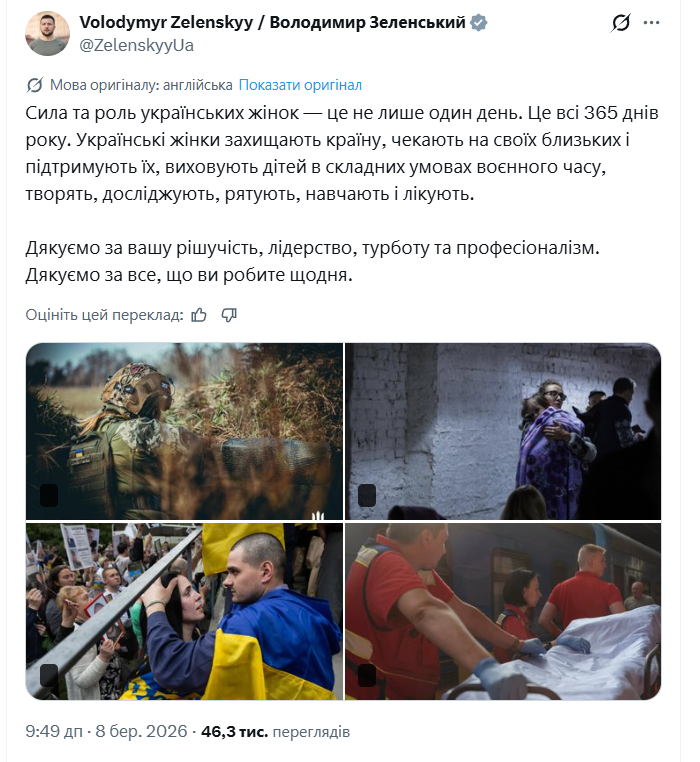Open the @ZelenskyyUa handle

click(137, 45)
